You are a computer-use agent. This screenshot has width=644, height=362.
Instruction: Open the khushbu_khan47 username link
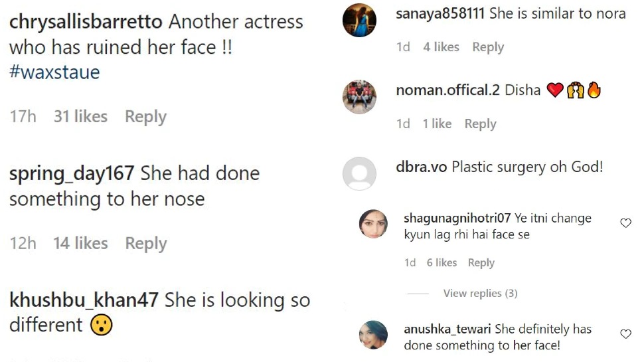point(84,300)
